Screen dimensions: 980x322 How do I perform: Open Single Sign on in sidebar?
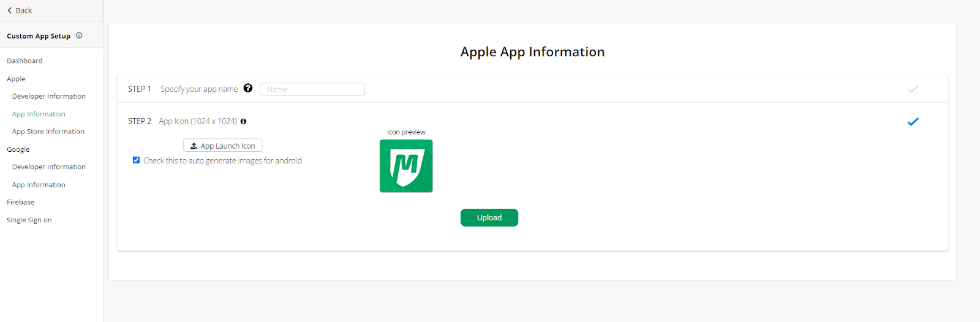pos(29,220)
